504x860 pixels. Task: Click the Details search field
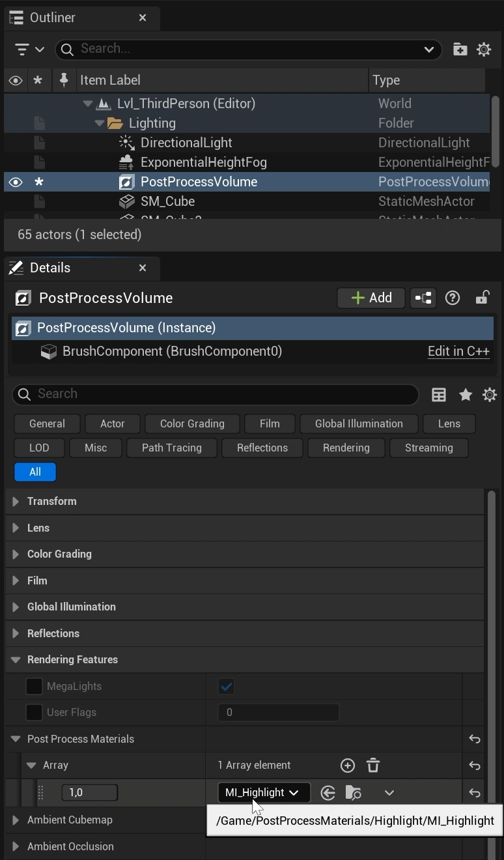[216, 394]
